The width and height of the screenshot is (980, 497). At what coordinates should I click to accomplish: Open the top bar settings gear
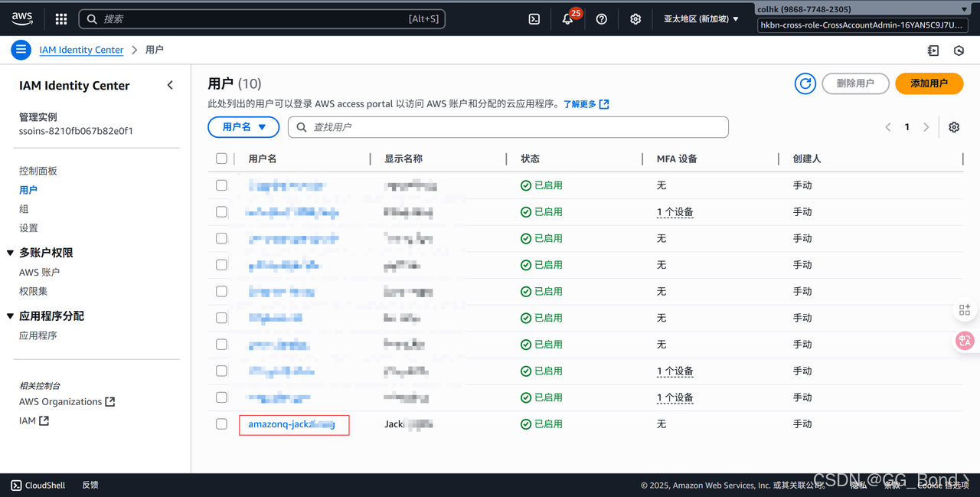pyautogui.click(x=635, y=19)
